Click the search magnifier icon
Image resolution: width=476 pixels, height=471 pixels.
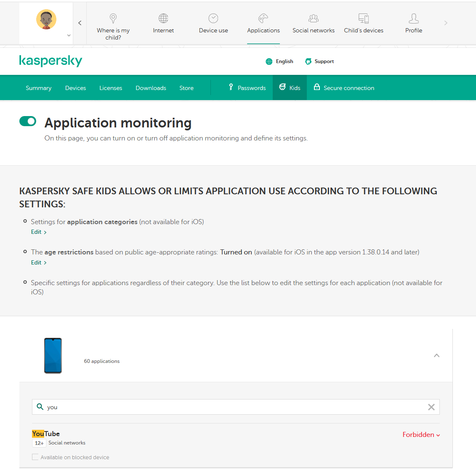40,406
